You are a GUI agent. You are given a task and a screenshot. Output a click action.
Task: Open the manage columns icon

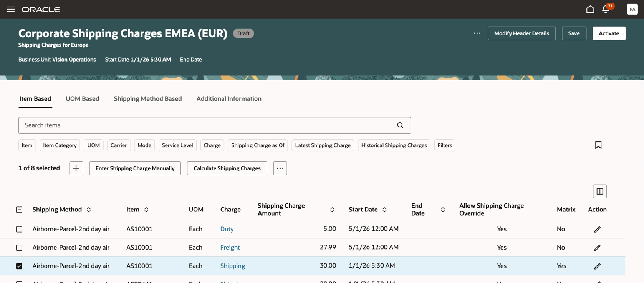pyautogui.click(x=600, y=191)
